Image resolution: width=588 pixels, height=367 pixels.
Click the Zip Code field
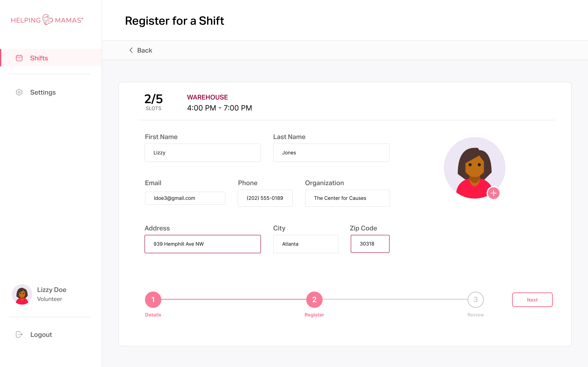tap(370, 244)
